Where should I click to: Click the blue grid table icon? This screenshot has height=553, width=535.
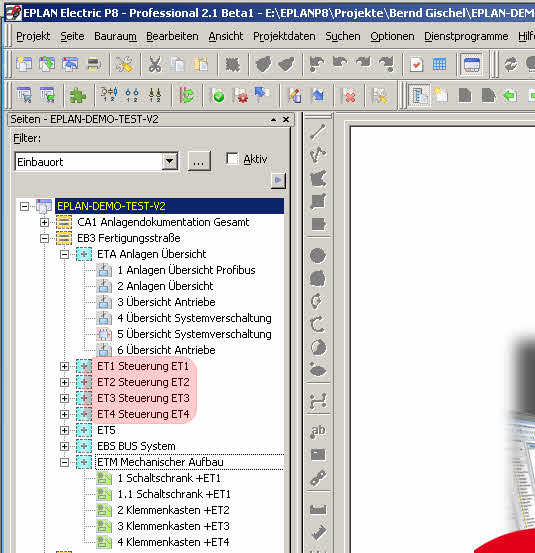(x=439, y=64)
